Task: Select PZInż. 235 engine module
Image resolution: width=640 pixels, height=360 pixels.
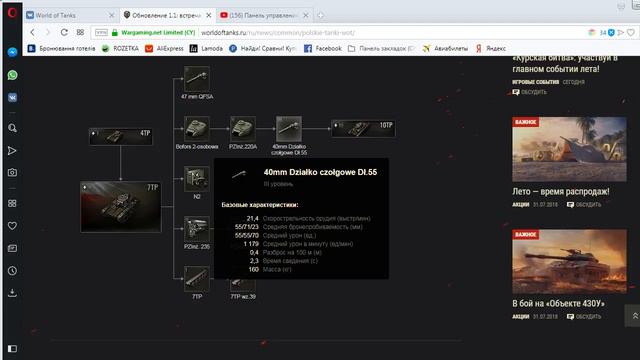Action: click(x=197, y=229)
